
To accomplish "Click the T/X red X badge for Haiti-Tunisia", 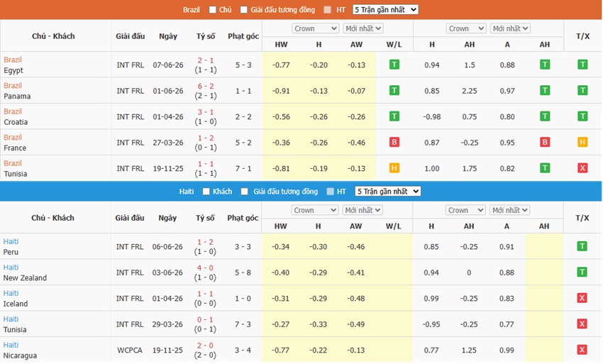I will [582, 324].
